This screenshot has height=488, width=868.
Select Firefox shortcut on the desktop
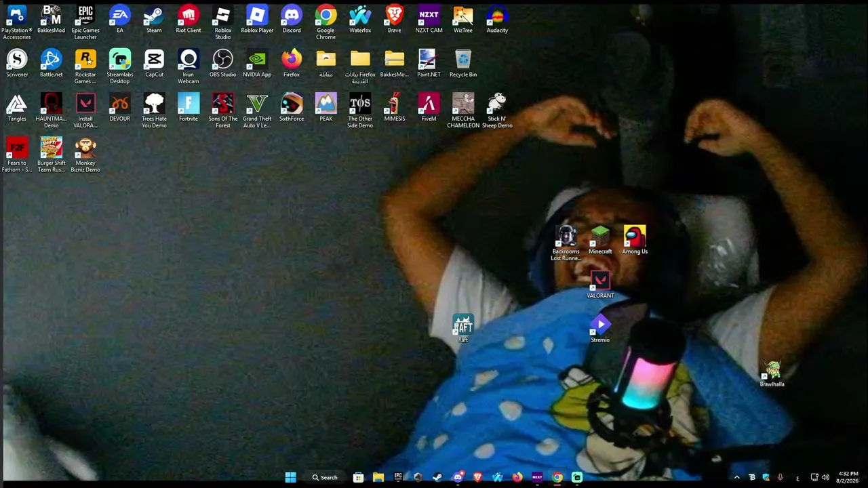292,64
